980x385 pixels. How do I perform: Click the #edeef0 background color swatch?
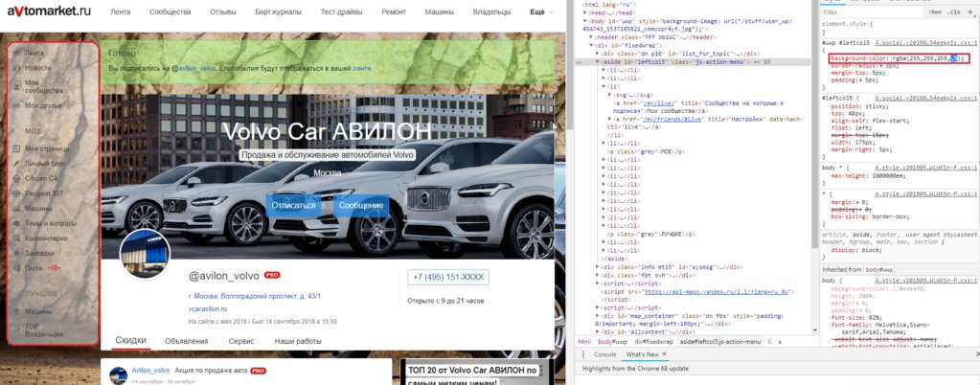895,289
